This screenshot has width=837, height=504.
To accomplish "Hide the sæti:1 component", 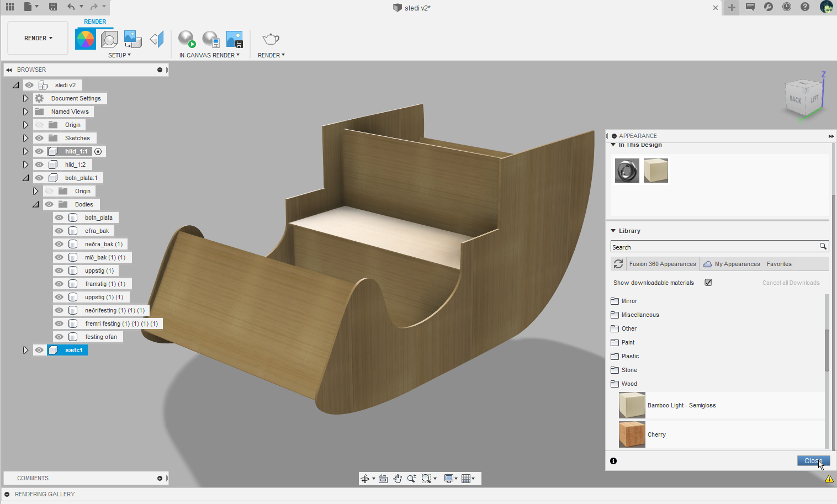I will pos(39,350).
